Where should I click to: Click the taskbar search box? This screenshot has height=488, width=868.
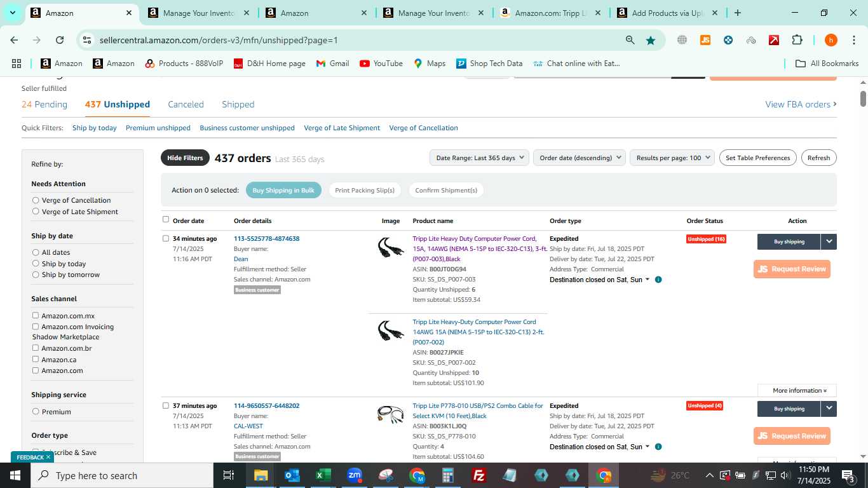click(x=122, y=475)
